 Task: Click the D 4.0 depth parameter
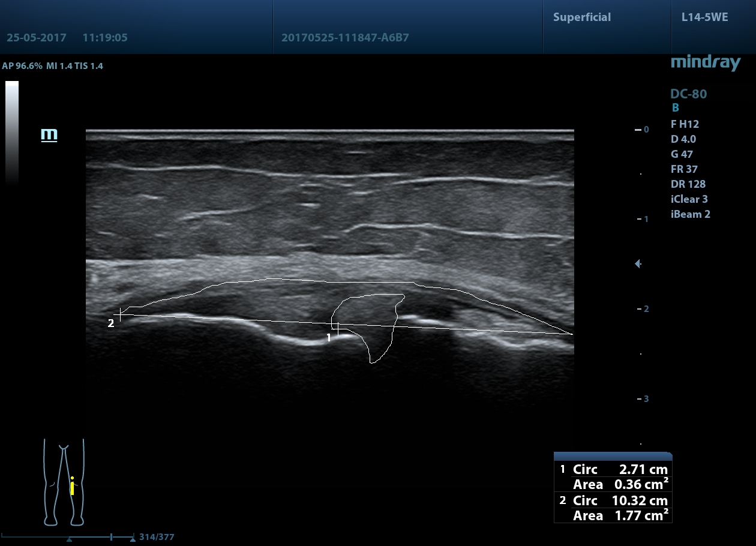point(684,139)
